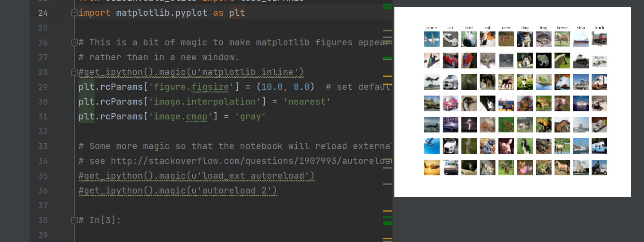Click the thumbnail directly below 'cat' label

point(488,39)
